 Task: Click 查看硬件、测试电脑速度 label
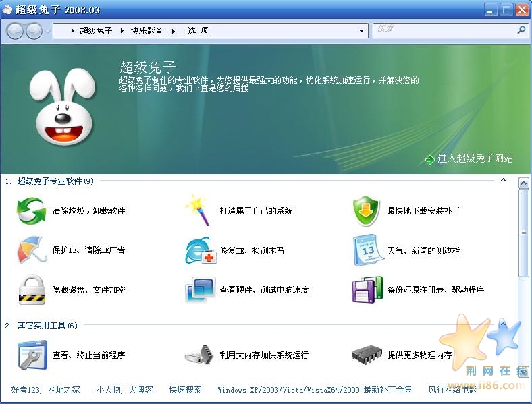(264, 290)
